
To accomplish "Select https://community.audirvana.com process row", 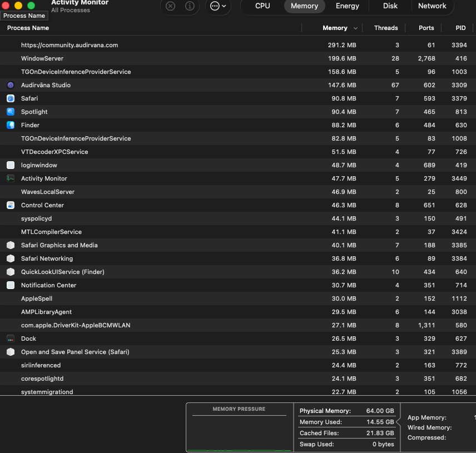I will coord(238,45).
